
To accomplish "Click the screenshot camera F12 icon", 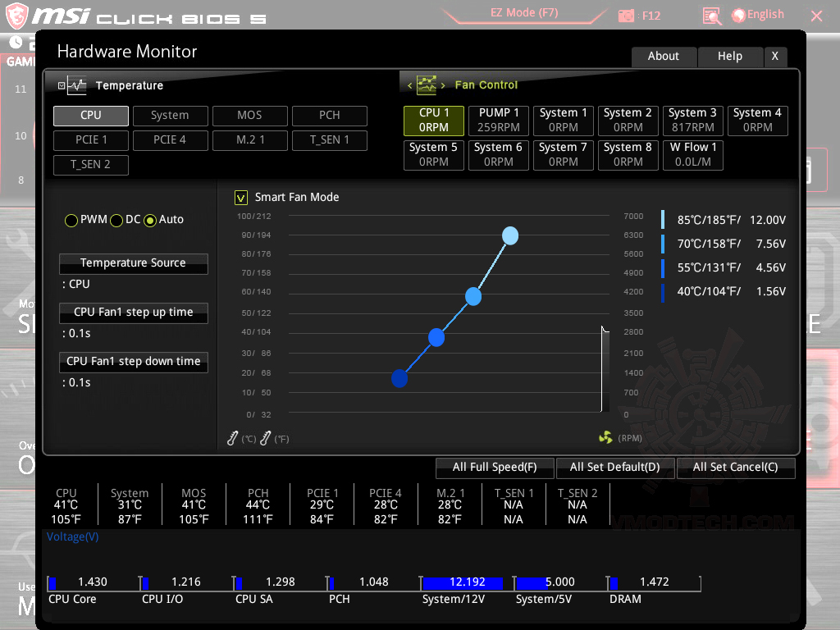I will (x=626, y=16).
